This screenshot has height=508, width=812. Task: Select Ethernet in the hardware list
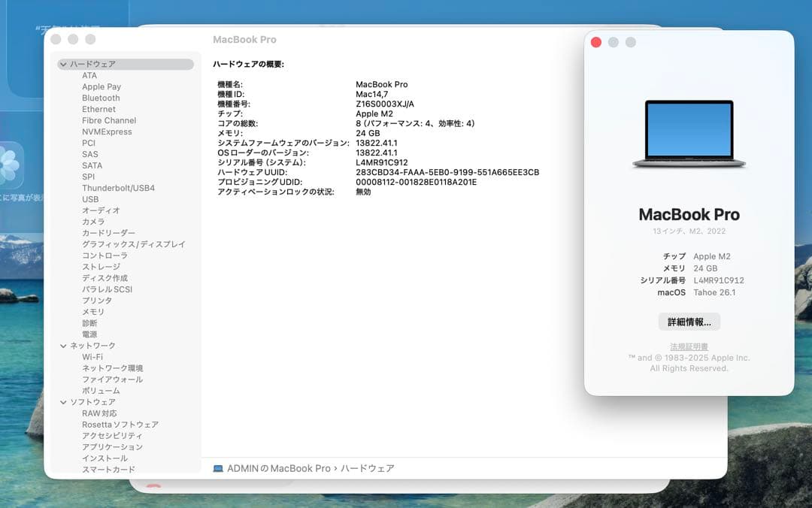pyautogui.click(x=99, y=109)
